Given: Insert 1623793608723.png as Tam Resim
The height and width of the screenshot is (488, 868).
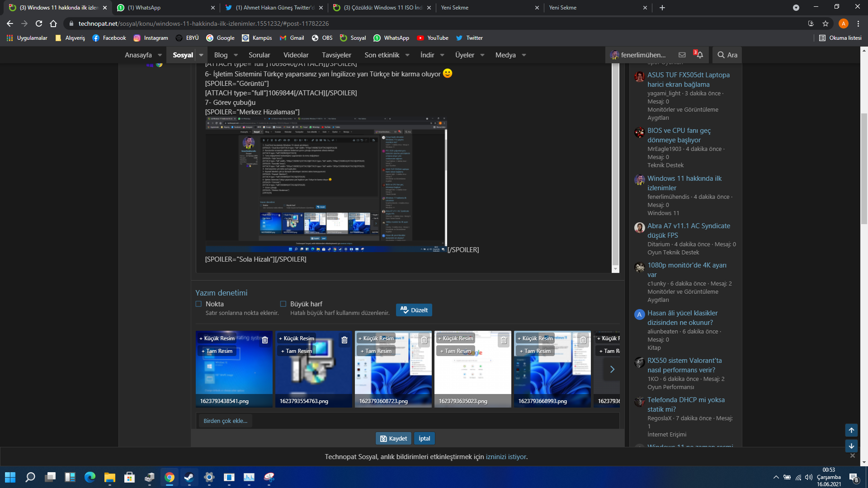Looking at the screenshot, I should [x=376, y=351].
